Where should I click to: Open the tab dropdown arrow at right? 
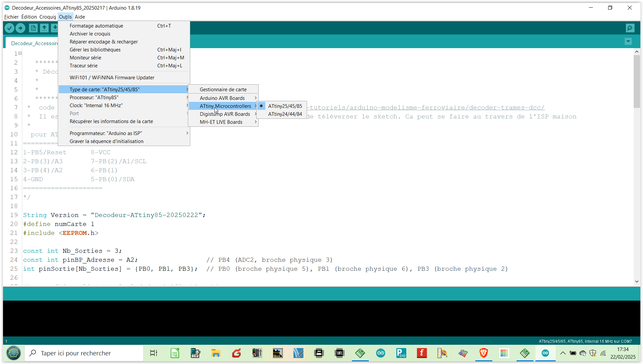tap(628, 41)
